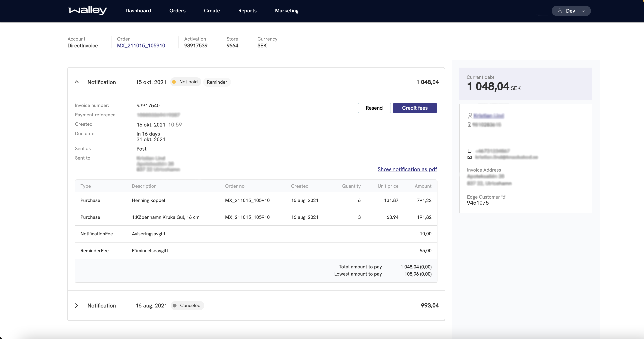Click the Unit price column header
644x339 pixels.
pos(388,186)
